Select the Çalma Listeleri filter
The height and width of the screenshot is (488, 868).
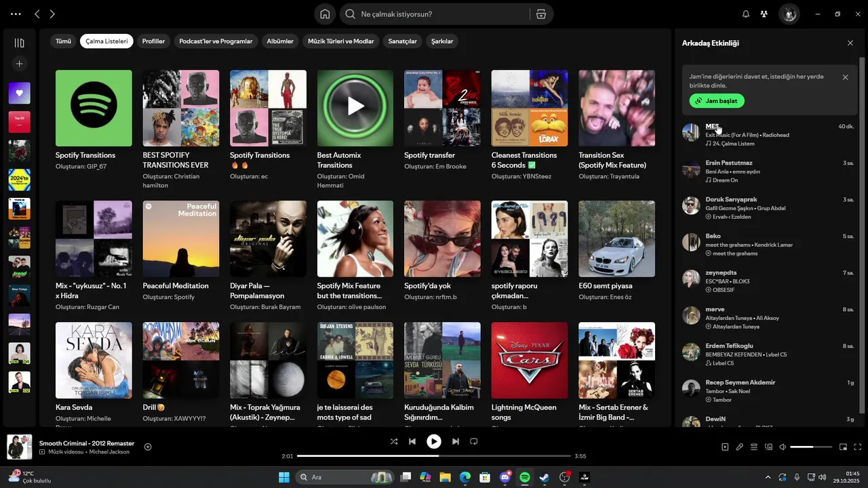coord(106,41)
